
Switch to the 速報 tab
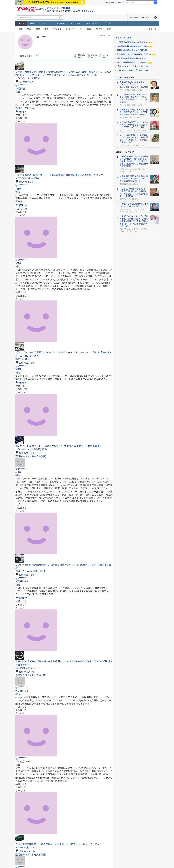click(x=32, y=24)
